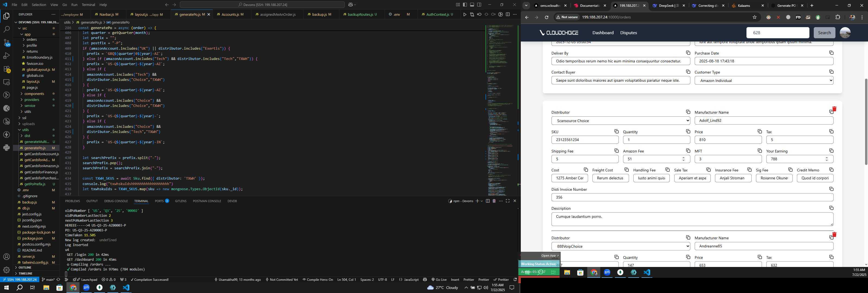Viewport: 868px width, 293px height.
Task: Open the Windows Start menu
Action: pyautogui.click(x=6, y=288)
